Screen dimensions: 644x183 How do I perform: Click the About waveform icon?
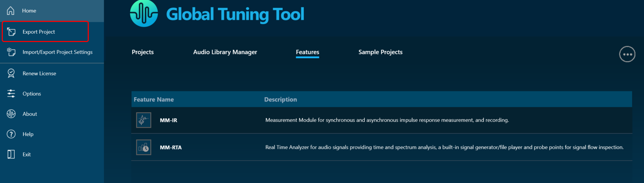click(11, 114)
